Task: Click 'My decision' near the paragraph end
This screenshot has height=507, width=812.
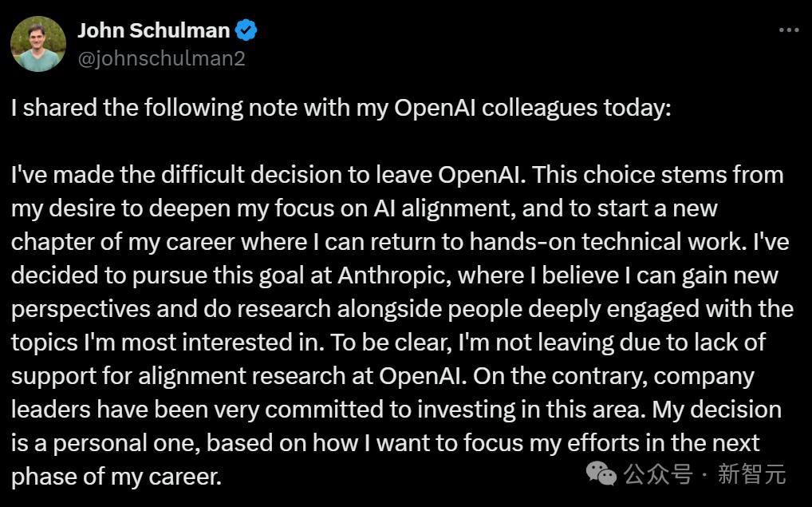Action: [717, 410]
